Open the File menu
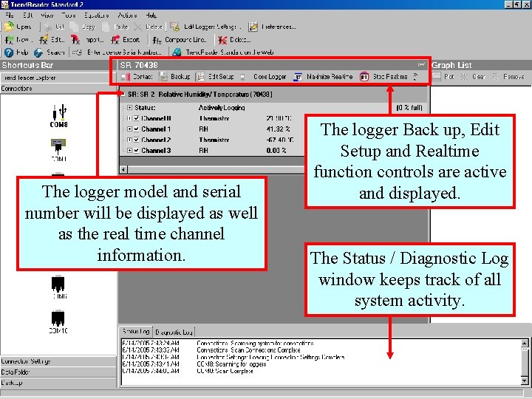Viewport: 532px width, 399px height. [x=9, y=16]
